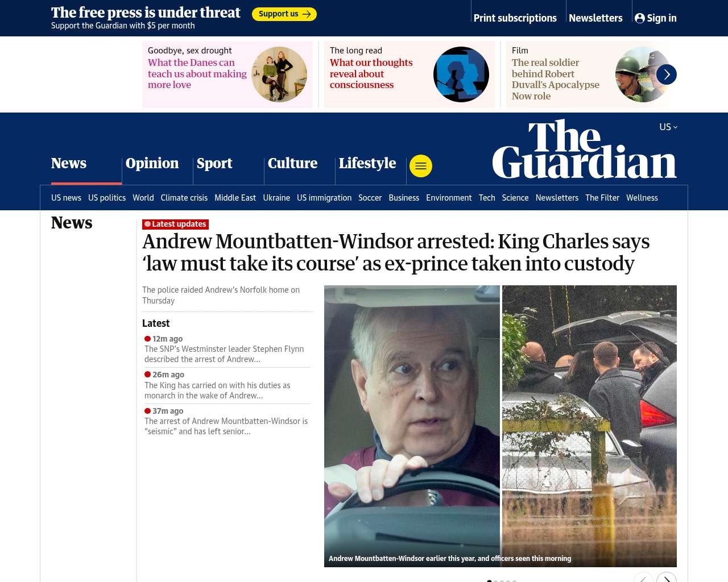Open the Print subscriptions link
Screen dimensions: 728x582
click(515, 18)
